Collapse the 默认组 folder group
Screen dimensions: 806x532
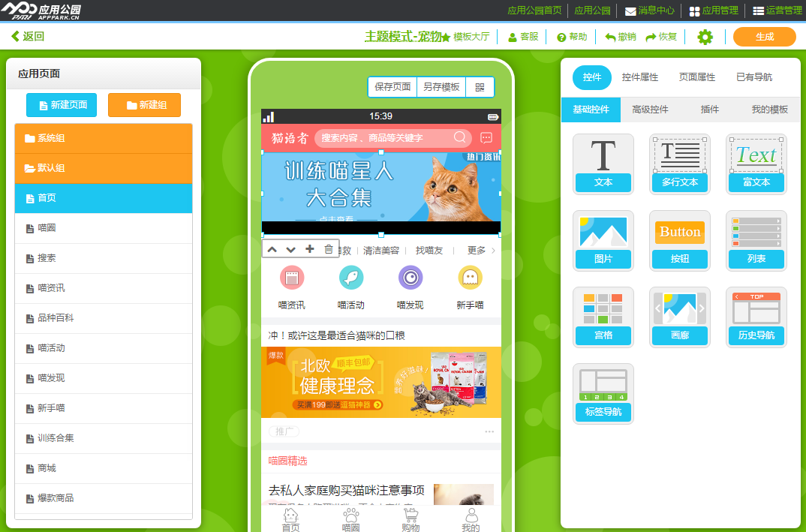104,168
